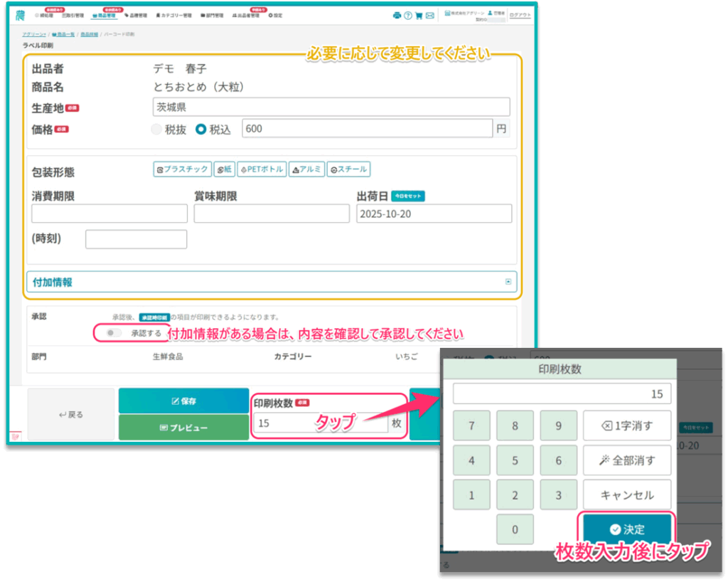Screen dimensions: 728x582
Task: Select the 税抜 radio button
Action: click(156, 129)
